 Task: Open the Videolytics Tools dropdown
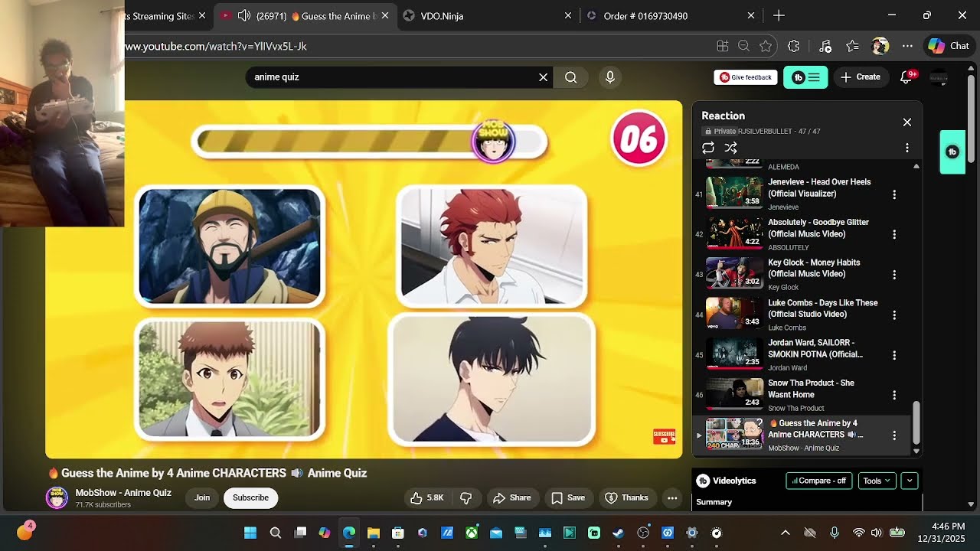pyautogui.click(x=877, y=481)
